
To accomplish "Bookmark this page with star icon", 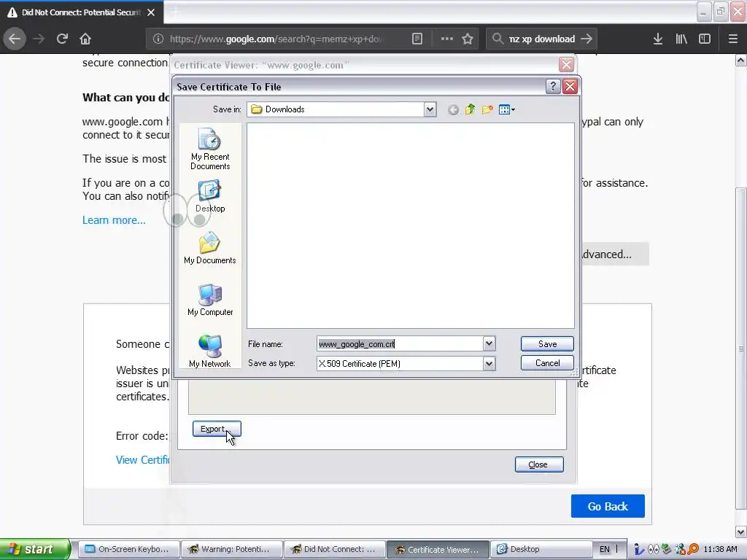I will [468, 39].
